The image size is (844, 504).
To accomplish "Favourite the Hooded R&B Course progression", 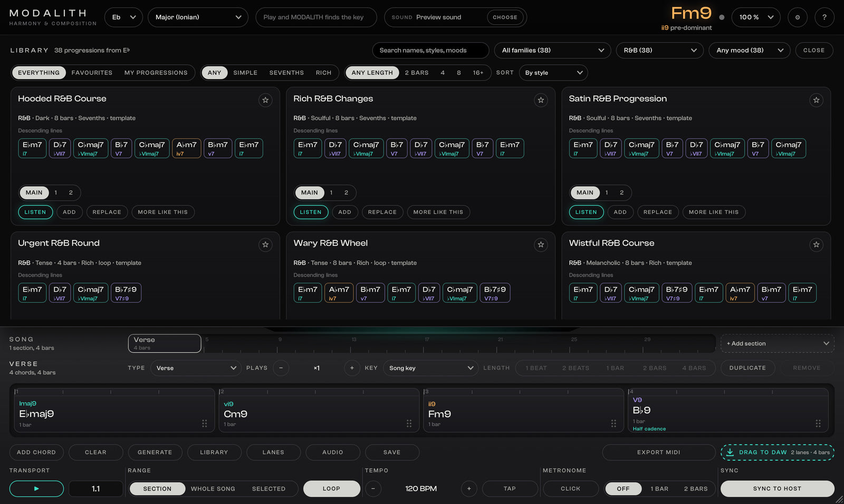I will [x=265, y=100].
